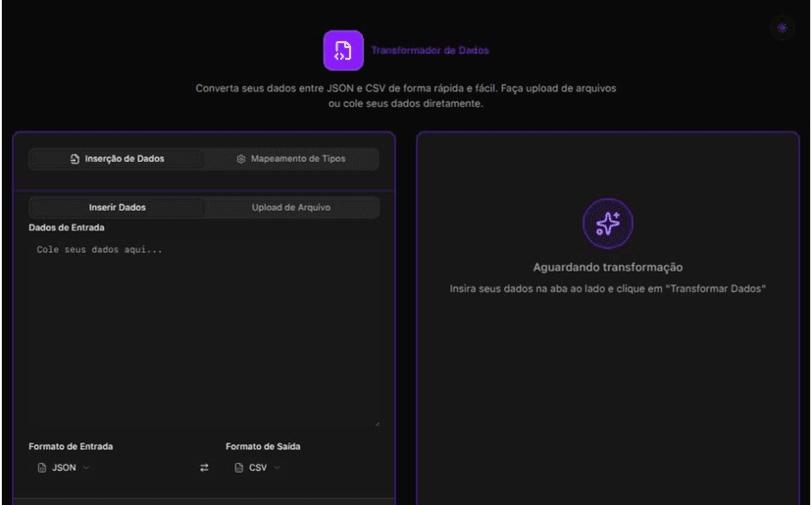Click the chevron next to CSV
This screenshot has height=505, width=812.
(x=277, y=468)
